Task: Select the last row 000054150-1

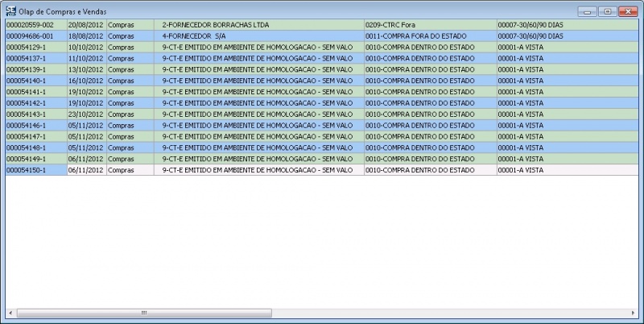Action: [35, 170]
